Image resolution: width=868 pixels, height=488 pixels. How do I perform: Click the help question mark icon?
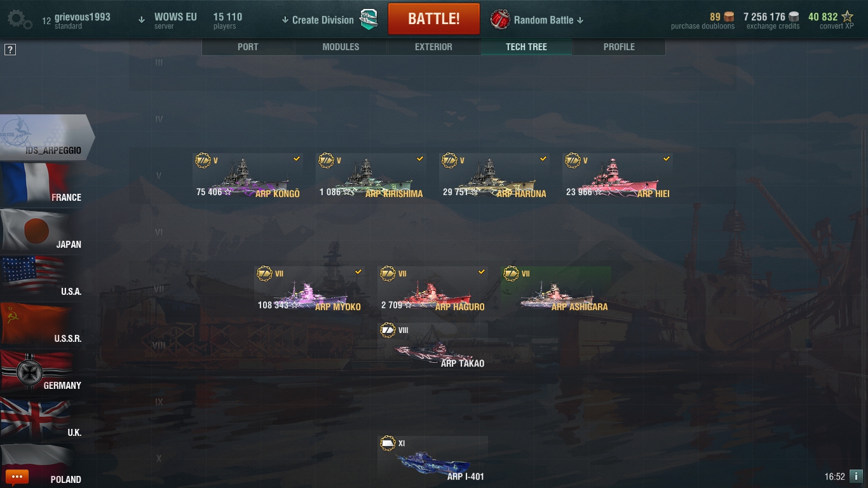tap(10, 50)
